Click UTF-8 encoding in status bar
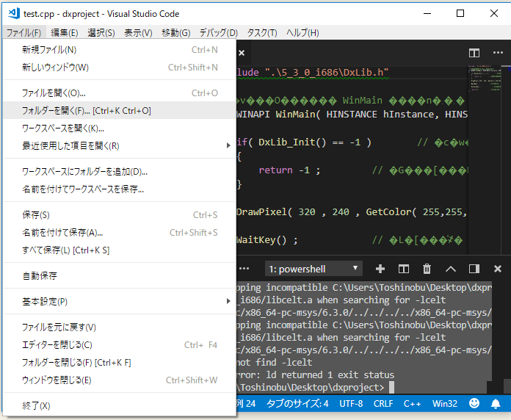 pos(351,403)
